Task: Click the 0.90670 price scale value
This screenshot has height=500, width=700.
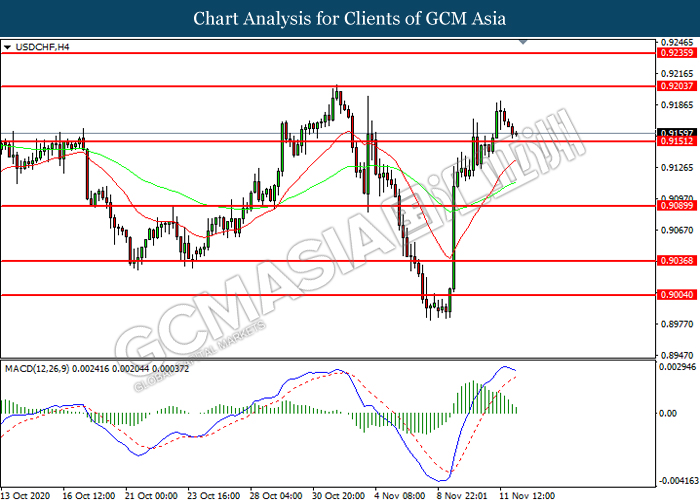Action: click(x=677, y=230)
